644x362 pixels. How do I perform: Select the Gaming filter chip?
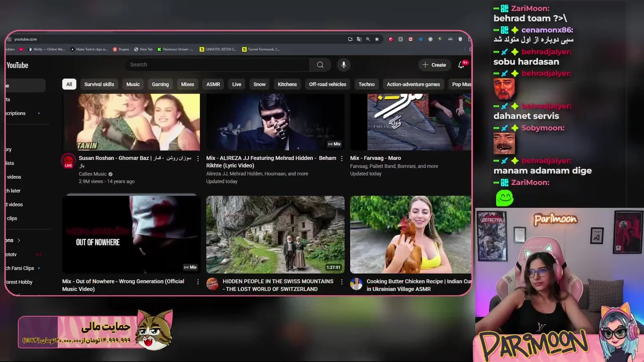tap(160, 84)
